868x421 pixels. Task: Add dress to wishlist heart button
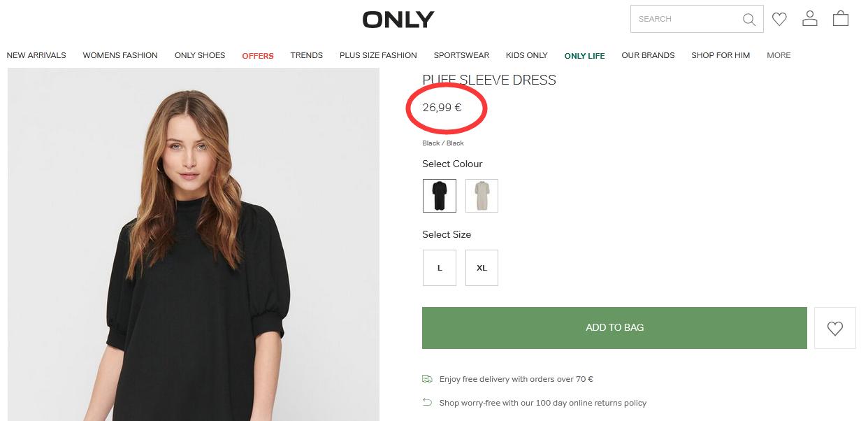tap(835, 328)
